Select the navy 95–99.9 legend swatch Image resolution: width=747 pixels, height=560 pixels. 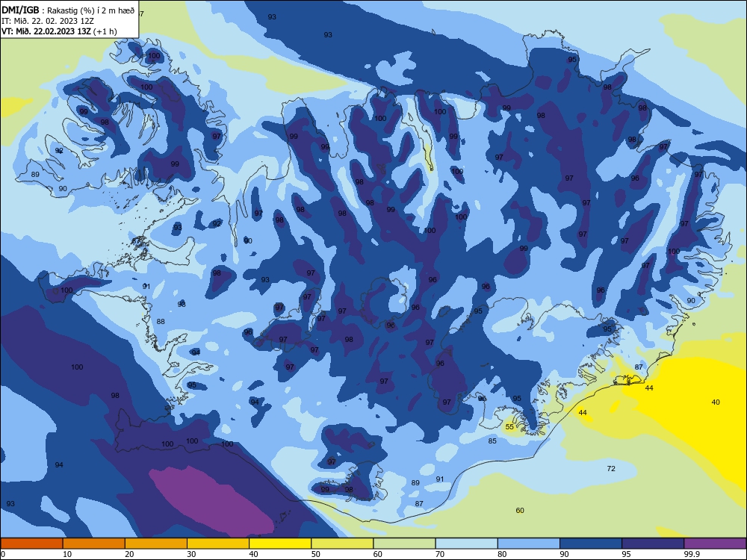click(x=653, y=544)
